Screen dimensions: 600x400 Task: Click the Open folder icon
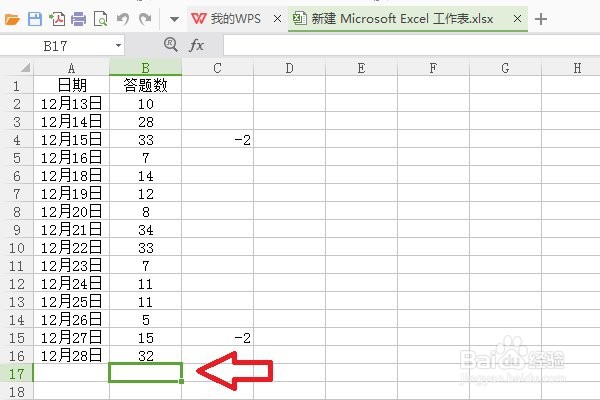12,19
